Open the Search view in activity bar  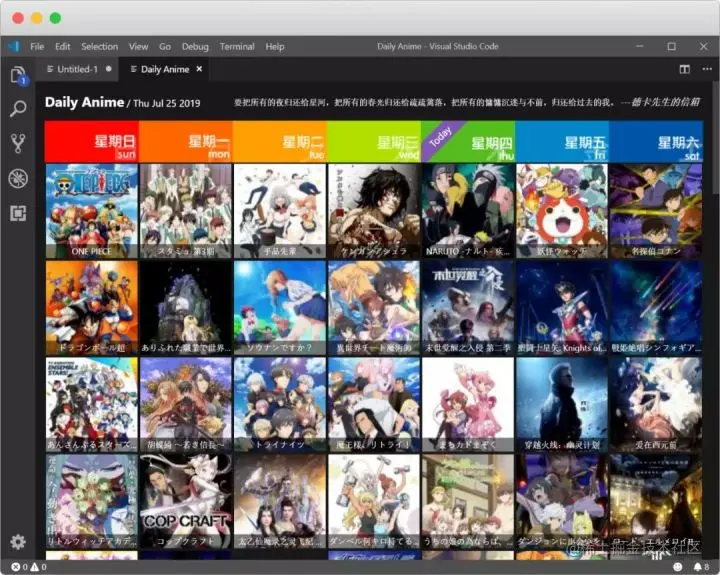tap(18, 108)
